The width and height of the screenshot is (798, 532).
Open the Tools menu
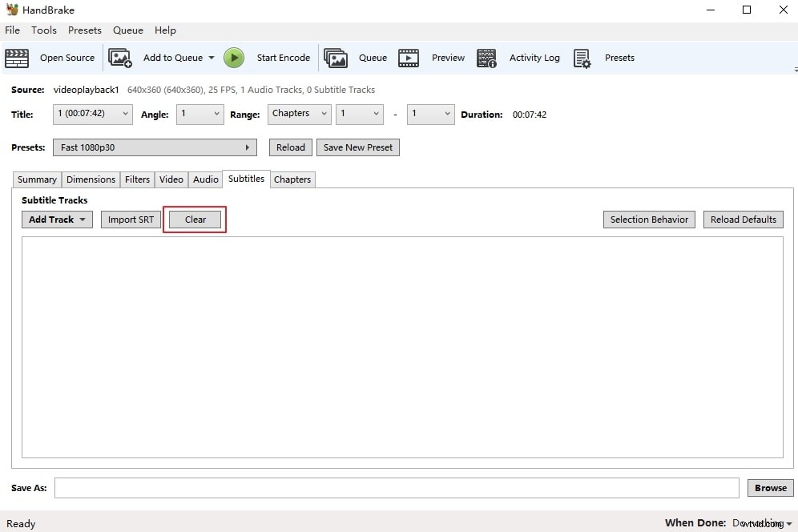(x=43, y=30)
